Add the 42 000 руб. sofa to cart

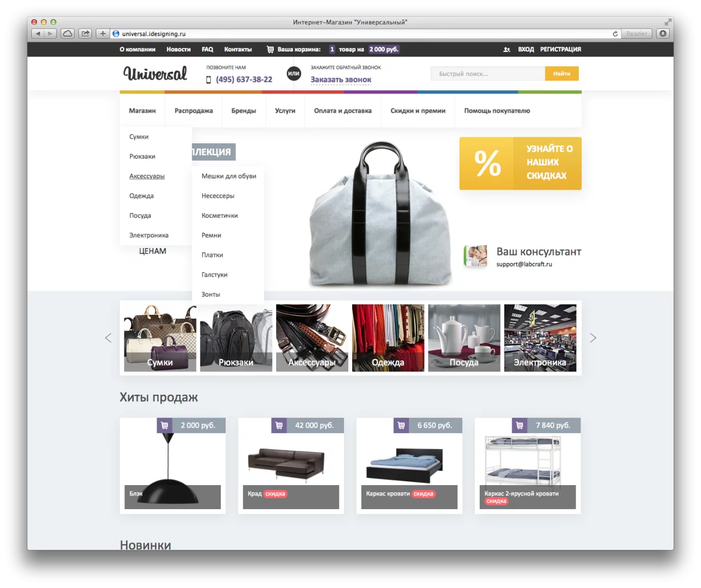coord(279,425)
